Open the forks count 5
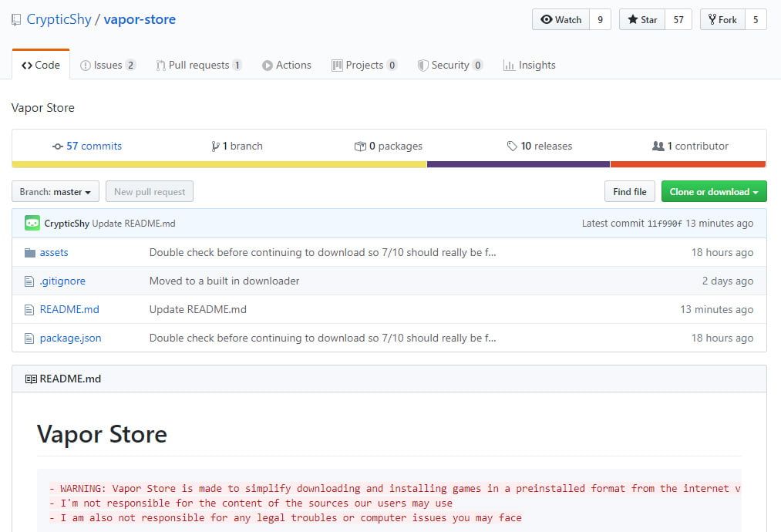 [x=756, y=19]
